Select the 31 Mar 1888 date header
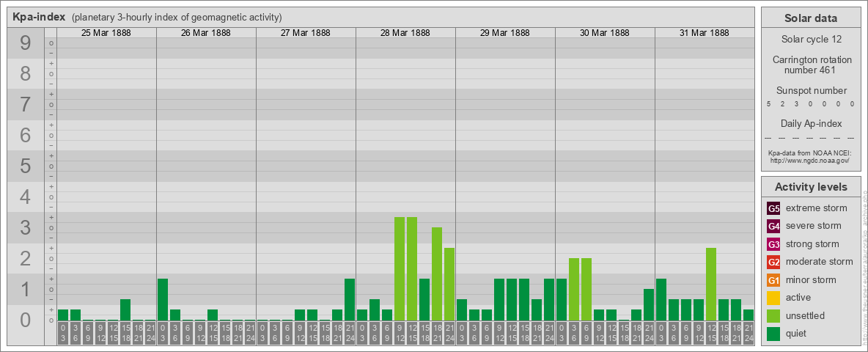The width and height of the screenshot is (868, 352). pos(704,33)
